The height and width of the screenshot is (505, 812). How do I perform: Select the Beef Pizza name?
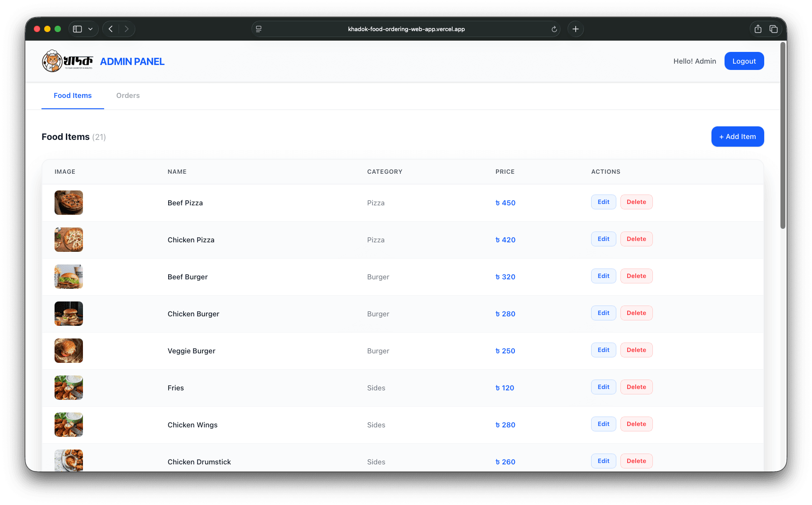click(185, 203)
